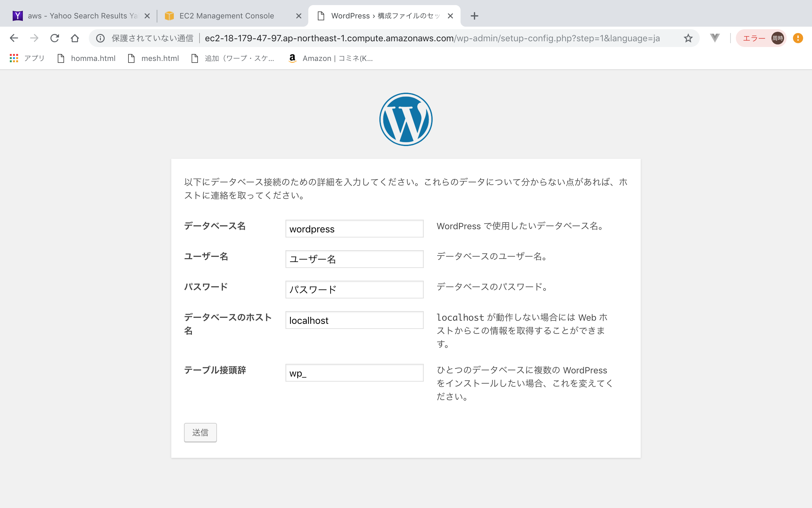The height and width of the screenshot is (508, 812).
Task: Click the ユーザー名 label
Action: [x=206, y=257]
